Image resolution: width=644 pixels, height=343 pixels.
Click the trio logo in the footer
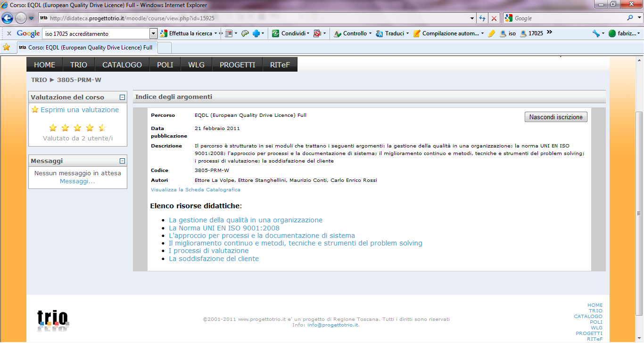(53, 321)
